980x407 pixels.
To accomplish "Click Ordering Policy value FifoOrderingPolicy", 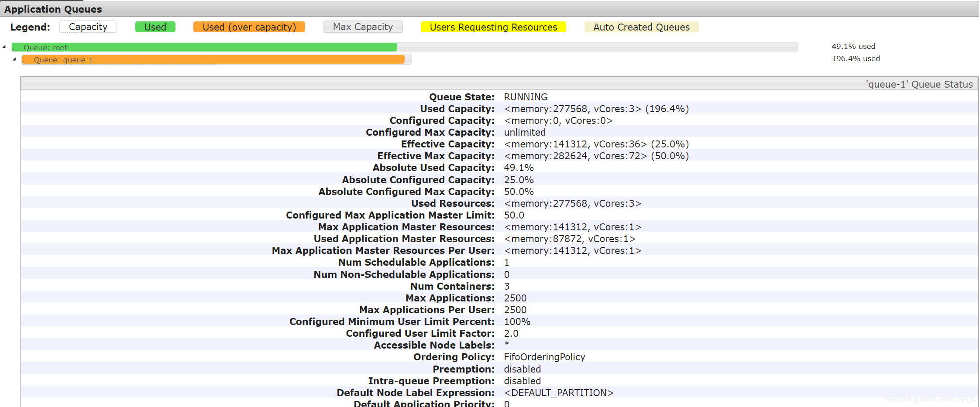I will pyautogui.click(x=544, y=357).
